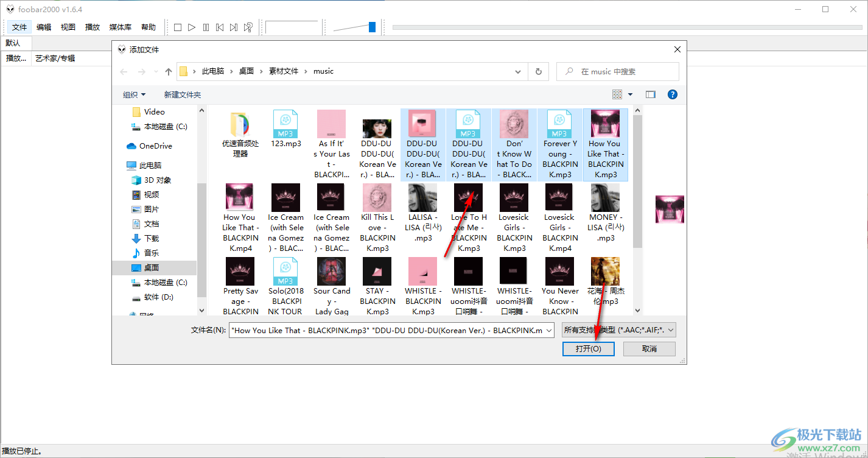Expand the address bar history dropdown
This screenshot has height=458, width=868.
click(518, 71)
